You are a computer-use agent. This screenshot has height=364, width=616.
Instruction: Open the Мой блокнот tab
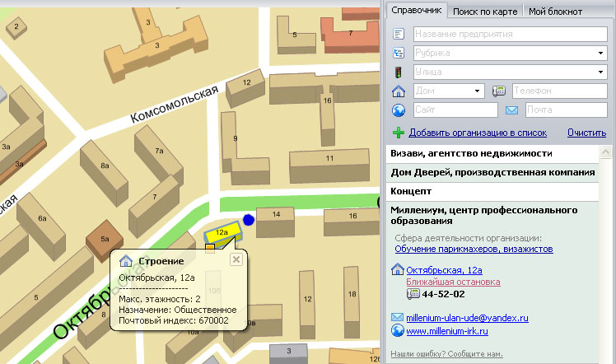(555, 12)
